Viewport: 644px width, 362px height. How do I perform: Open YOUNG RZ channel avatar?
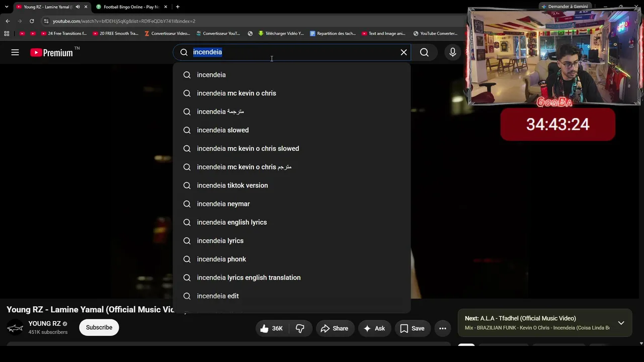(x=15, y=328)
